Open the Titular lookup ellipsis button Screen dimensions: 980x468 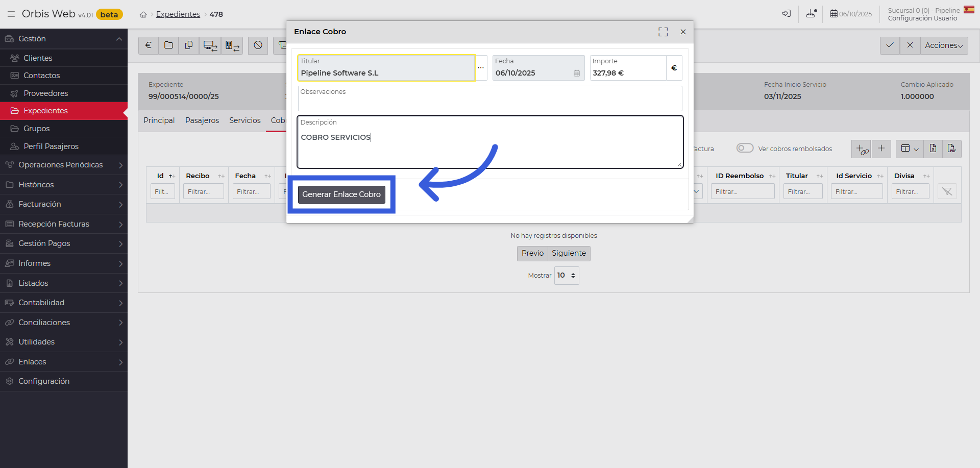point(481,68)
